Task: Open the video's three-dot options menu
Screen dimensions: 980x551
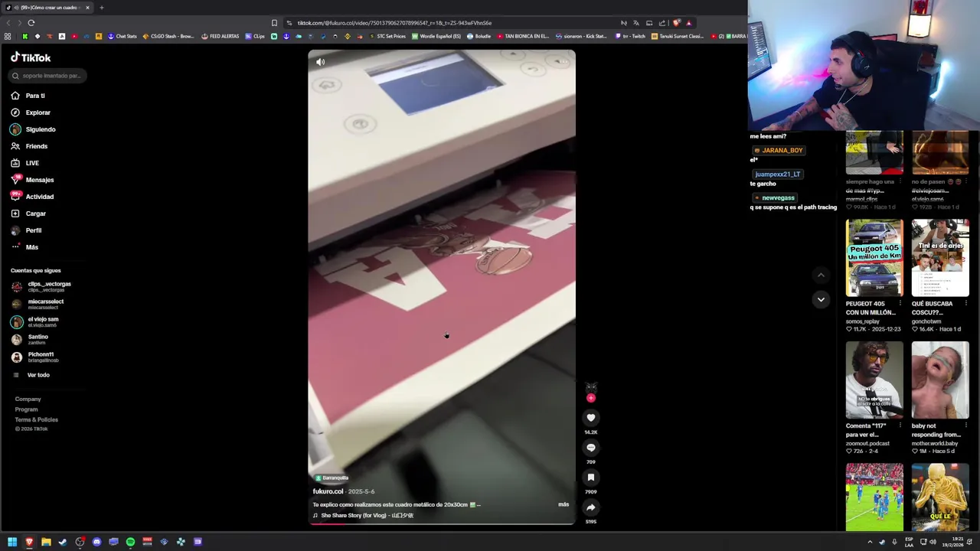Action: 563,62
